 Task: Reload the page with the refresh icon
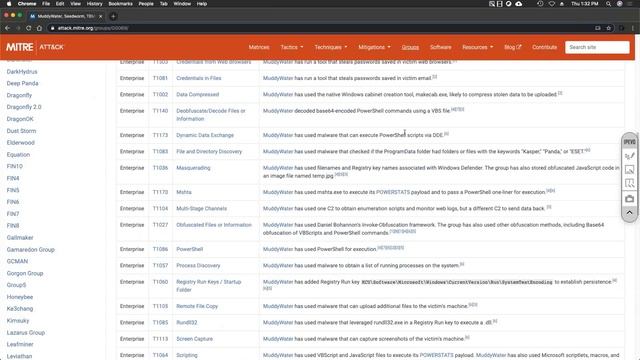coord(29,28)
